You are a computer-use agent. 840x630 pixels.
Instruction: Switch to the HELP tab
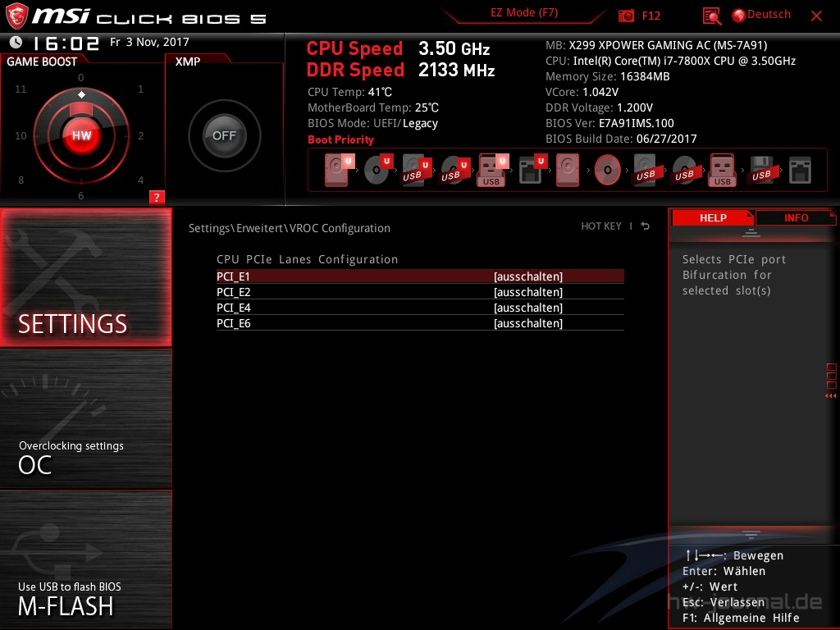click(713, 217)
